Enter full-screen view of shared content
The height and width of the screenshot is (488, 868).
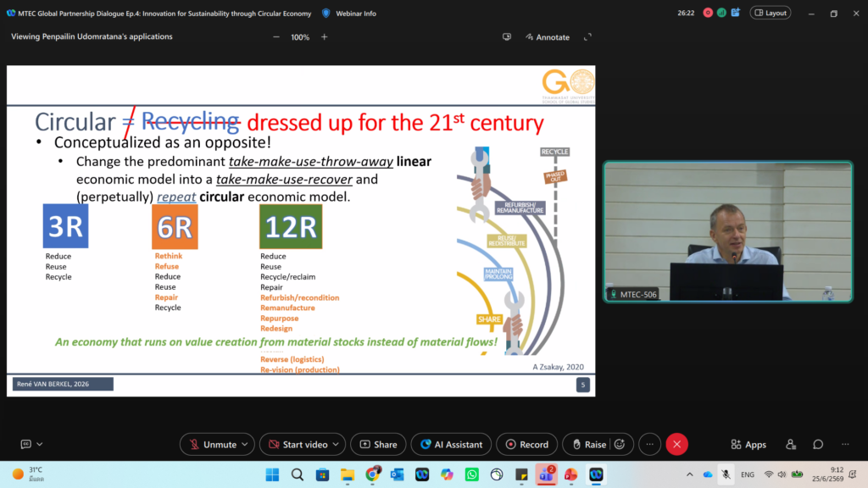(588, 37)
